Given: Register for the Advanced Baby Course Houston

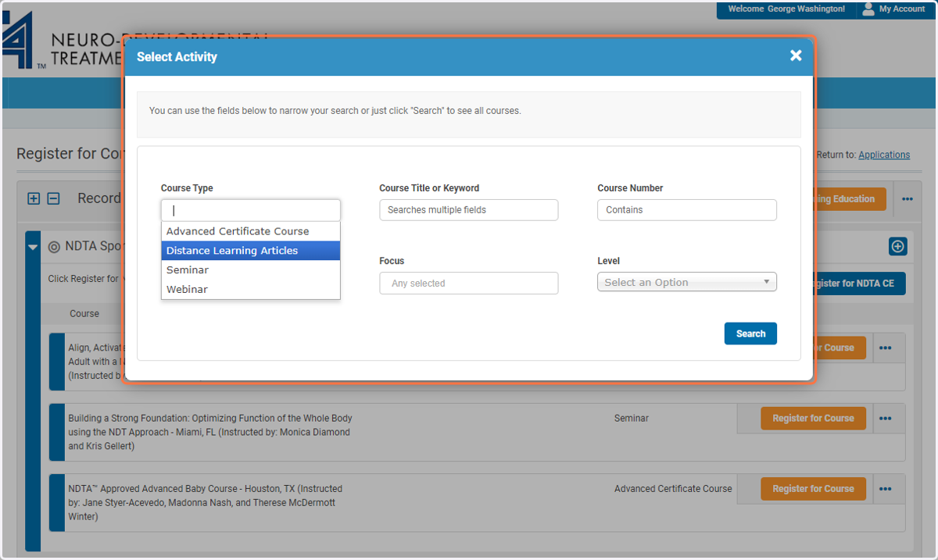Looking at the screenshot, I should (813, 488).
